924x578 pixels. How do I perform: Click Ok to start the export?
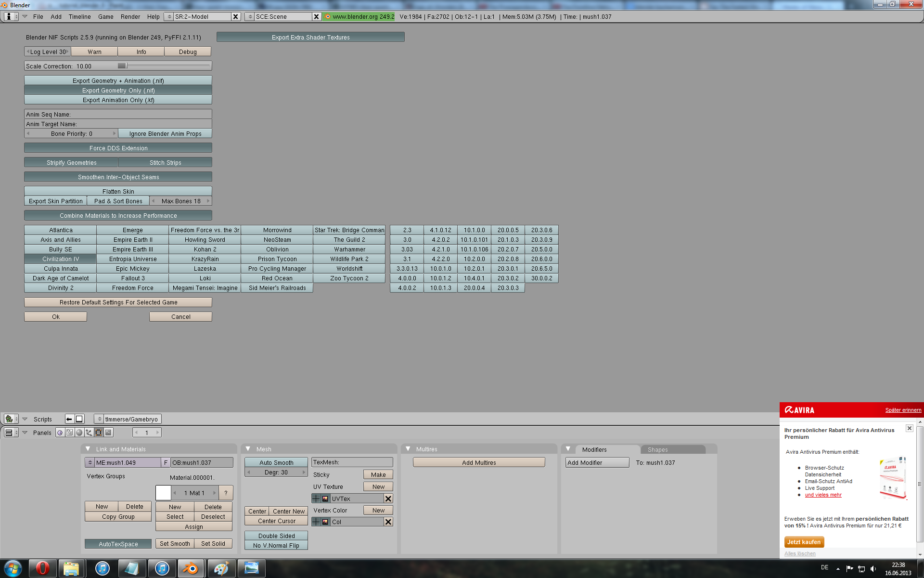point(56,316)
